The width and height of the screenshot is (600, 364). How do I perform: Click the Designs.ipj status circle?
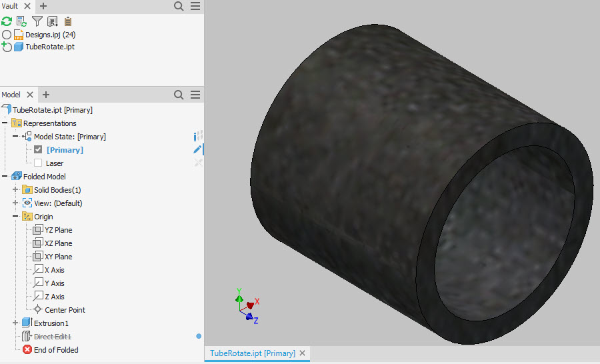pyautogui.click(x=7, y=35)
